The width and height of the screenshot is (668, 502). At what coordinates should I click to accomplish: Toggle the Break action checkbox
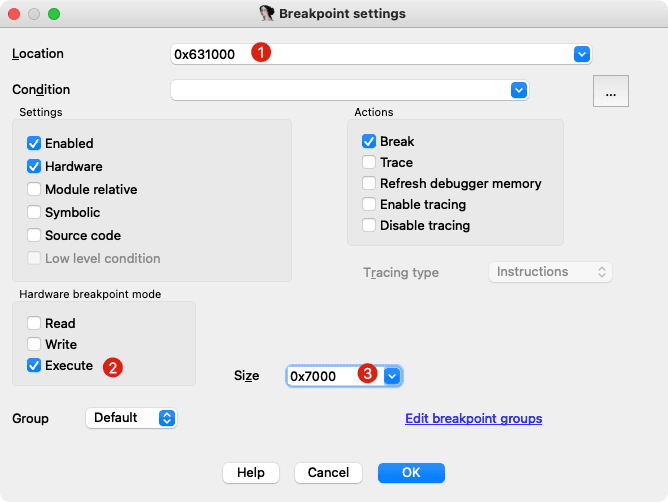369,141
